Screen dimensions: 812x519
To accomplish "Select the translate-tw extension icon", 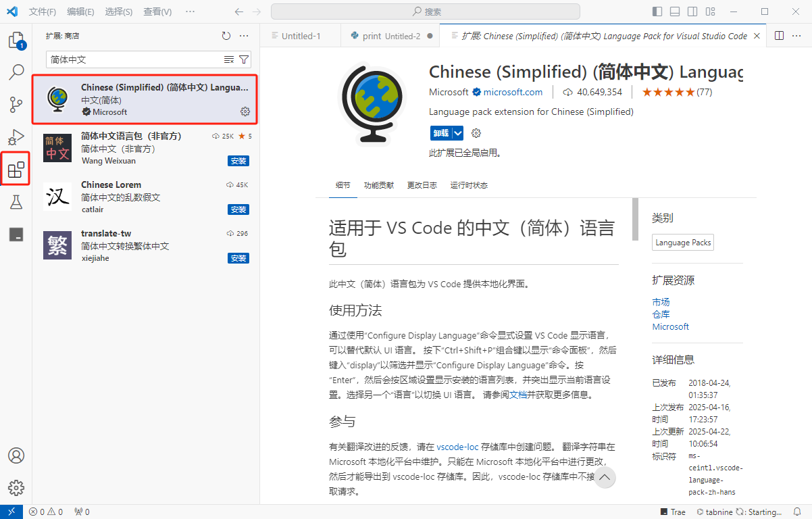I will [57, 245].
